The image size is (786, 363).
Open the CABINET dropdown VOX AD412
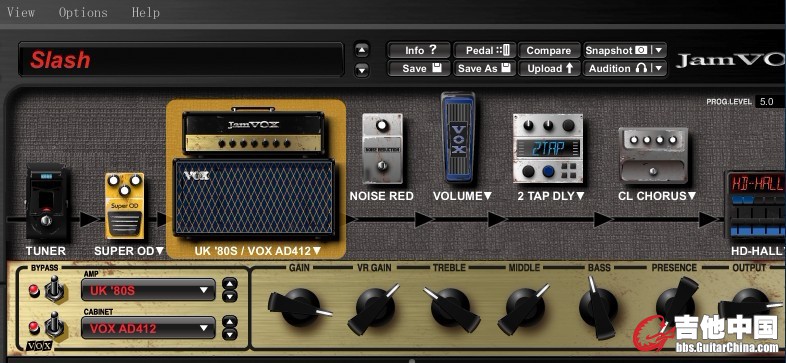[x=148, y=328]
